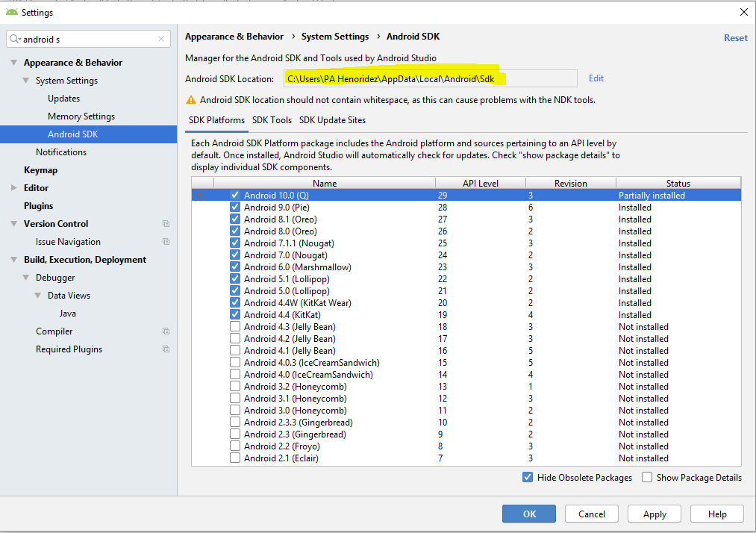
Task: Click the yellow warning triangle icon
Action: (x=190, y=100)
